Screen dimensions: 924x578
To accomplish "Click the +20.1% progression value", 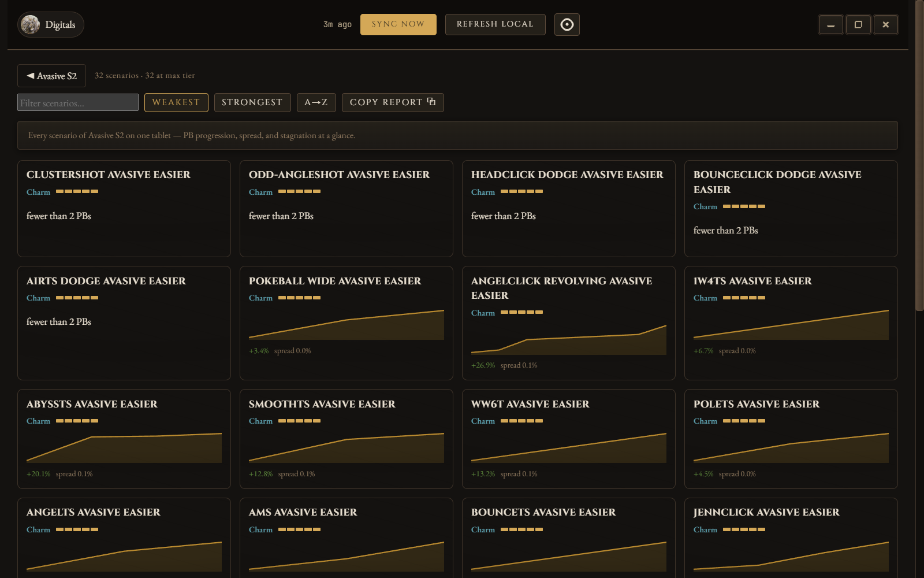I will (38, 474).
